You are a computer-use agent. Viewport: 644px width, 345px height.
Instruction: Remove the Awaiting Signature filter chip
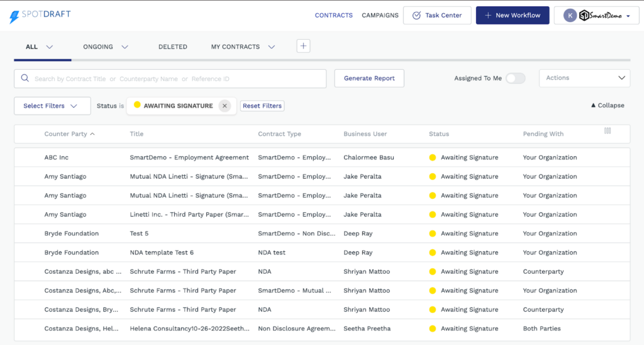click(x=225, y=106)
